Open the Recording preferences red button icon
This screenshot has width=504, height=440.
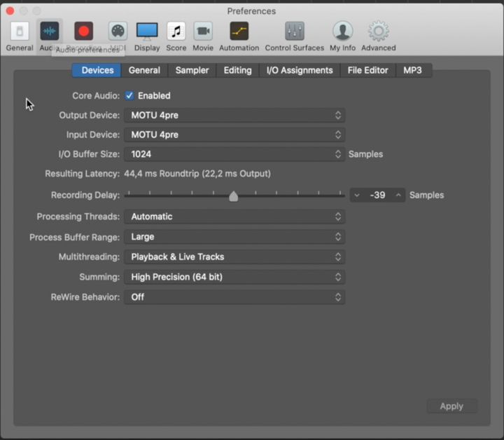click(x=83, y=32)
